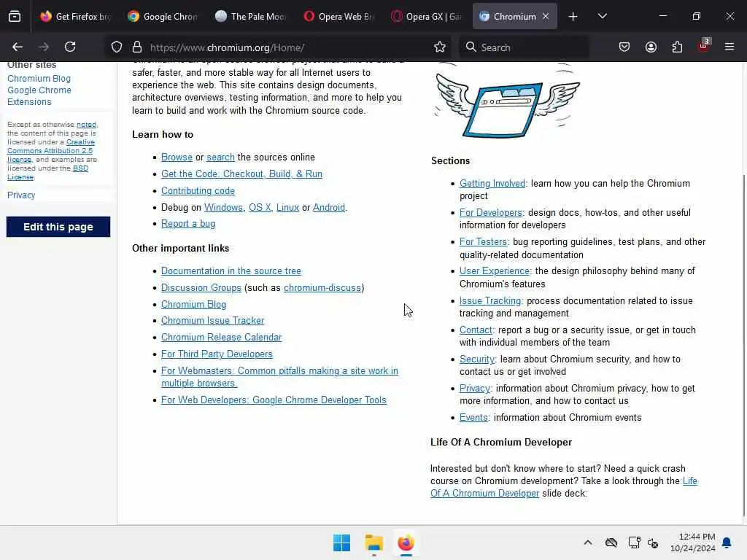
Task: Open Google Chrome Extensions sidebar link
Action: (x=39, y=96)
